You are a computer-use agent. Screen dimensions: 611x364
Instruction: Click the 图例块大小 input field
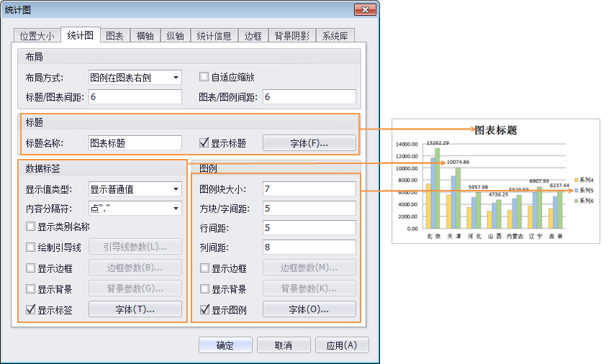[309, 190]
